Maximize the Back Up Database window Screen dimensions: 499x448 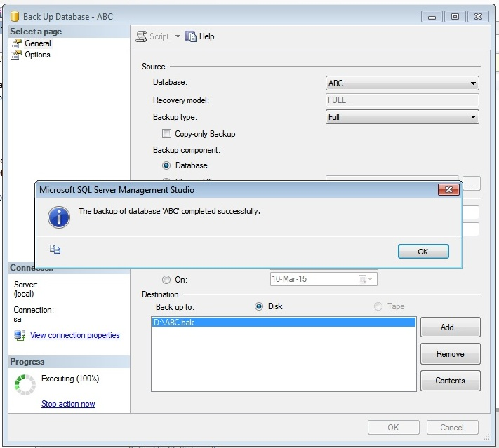click(x=455, y=17)
